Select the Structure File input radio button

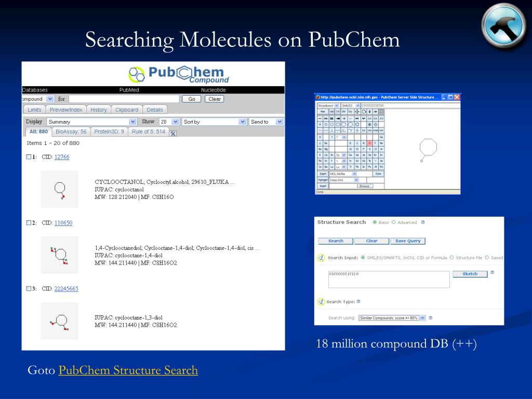[451, 258]
